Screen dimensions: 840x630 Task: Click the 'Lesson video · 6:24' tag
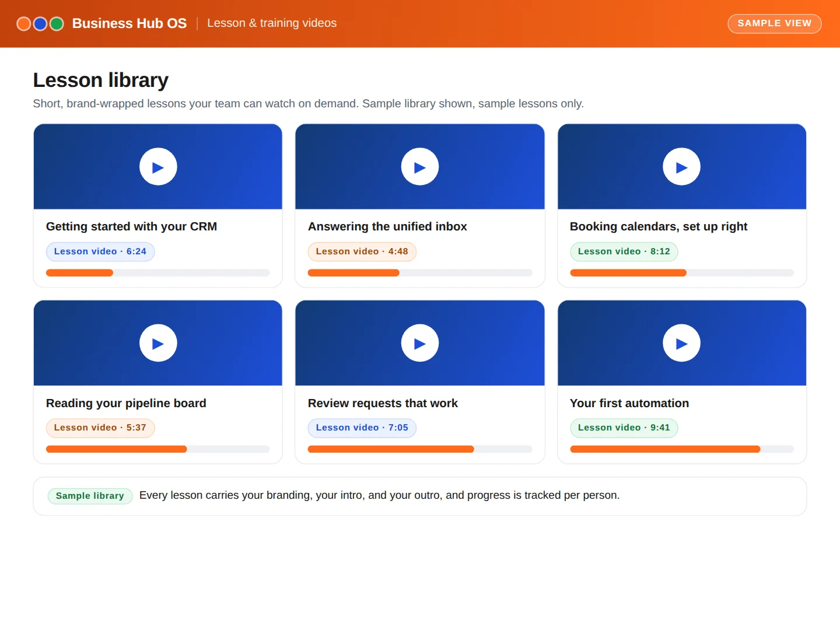coord(100,251)
